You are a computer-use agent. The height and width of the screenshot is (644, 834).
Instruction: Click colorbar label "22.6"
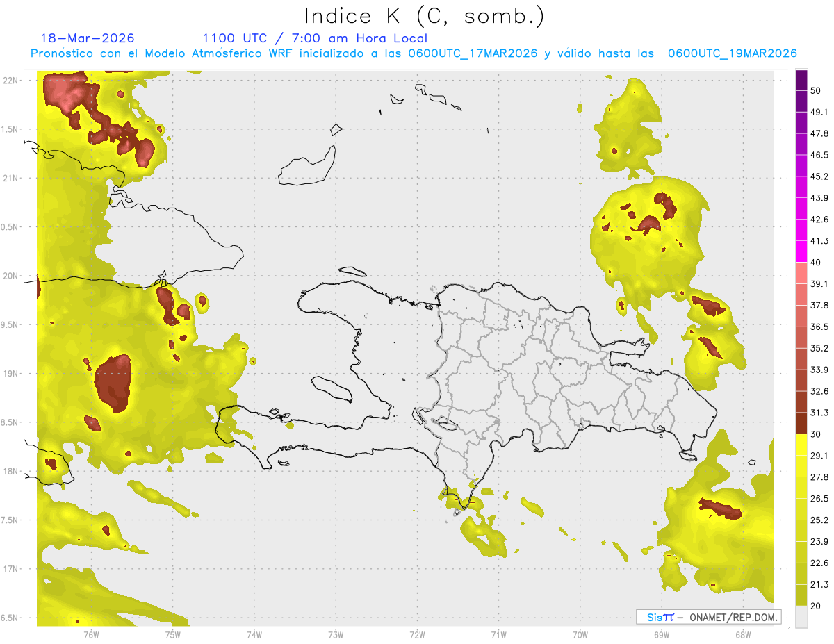(820, 563)
